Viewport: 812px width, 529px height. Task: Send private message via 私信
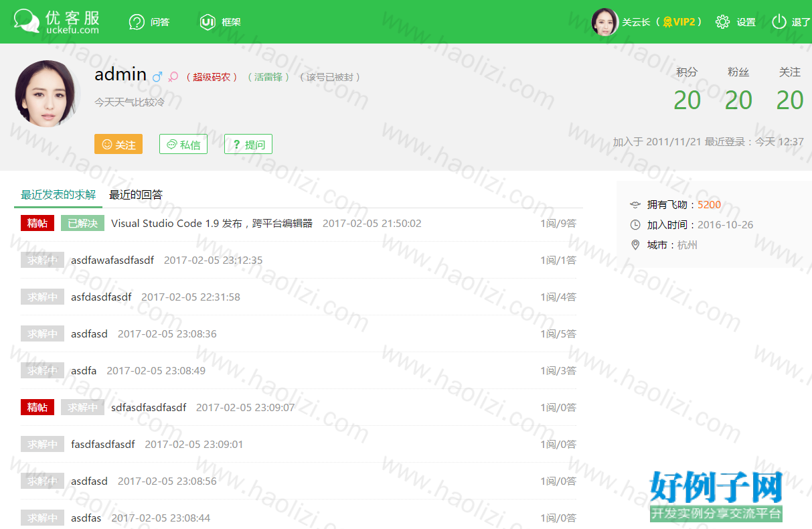(183, 144)
